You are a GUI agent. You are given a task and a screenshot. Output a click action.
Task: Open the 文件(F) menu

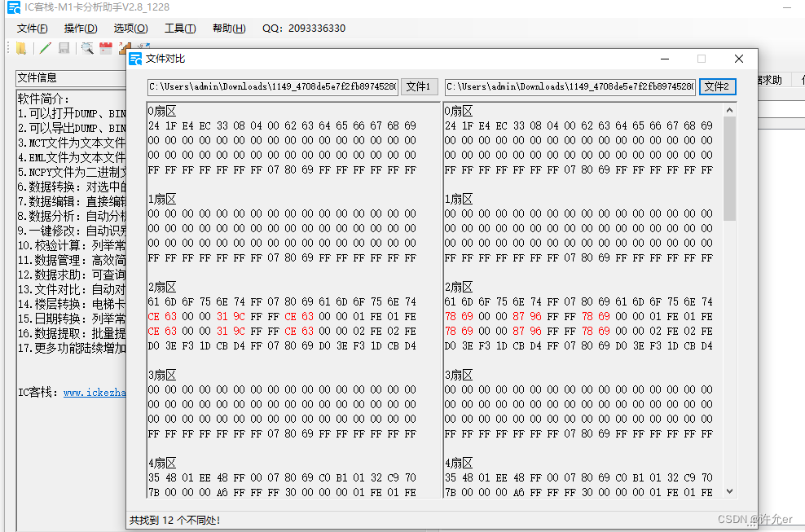(x=31, y=27)
